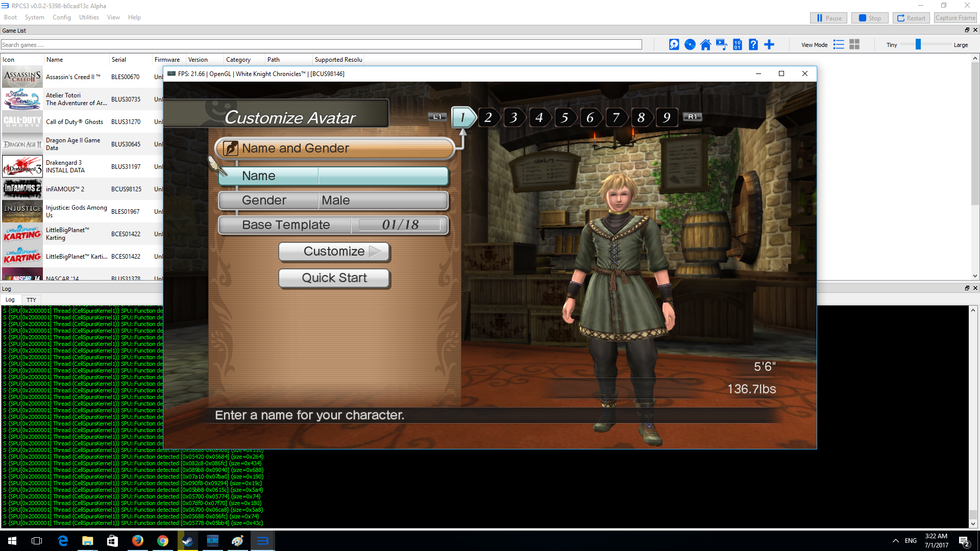This screenshot has height=551, width=980.
Task: Show game data category filter icon
Action: [x=738, y=45]
